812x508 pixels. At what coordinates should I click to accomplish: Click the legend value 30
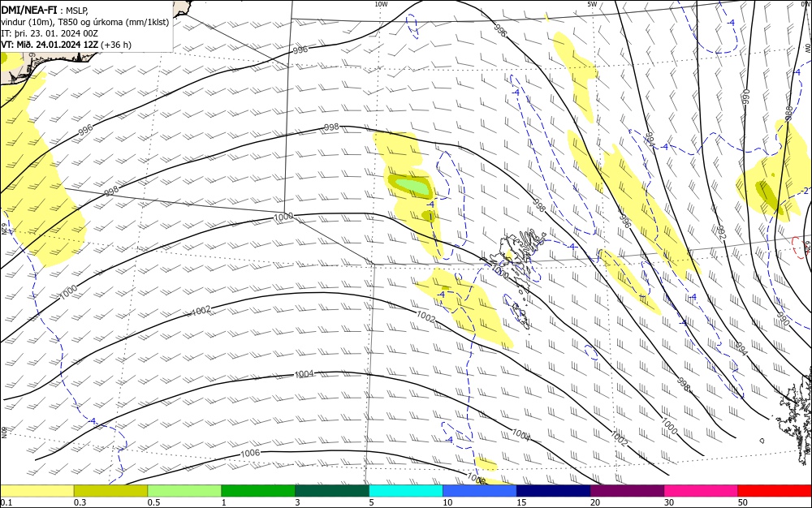pos(669,502)
